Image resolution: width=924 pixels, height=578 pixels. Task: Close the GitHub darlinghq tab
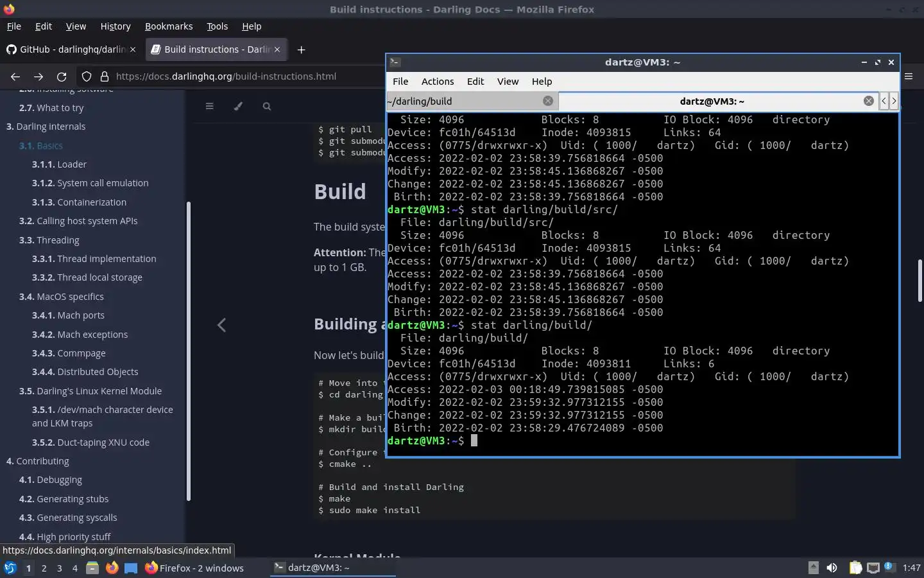click(133, 49)
